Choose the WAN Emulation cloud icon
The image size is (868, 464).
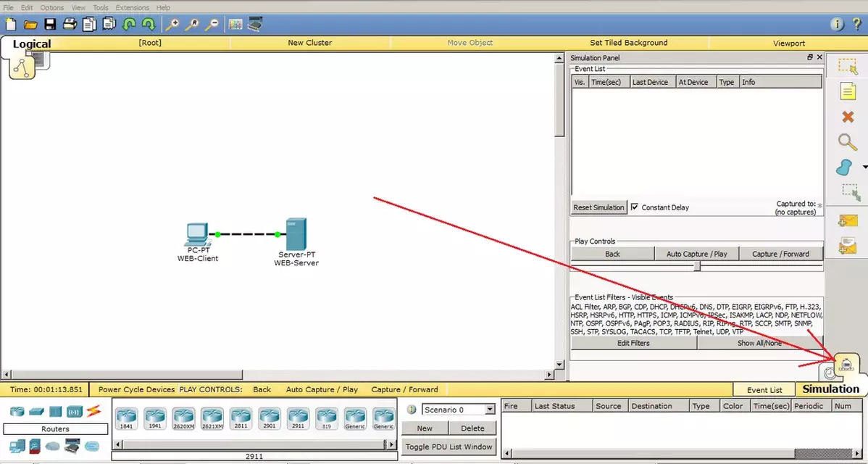(53, 446)
